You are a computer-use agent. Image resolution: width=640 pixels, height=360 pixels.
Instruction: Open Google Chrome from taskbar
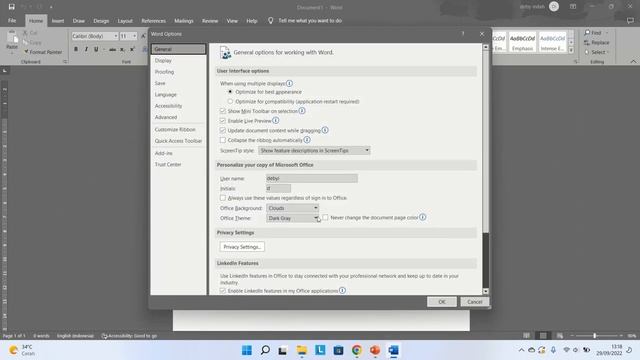pos(357,350)
